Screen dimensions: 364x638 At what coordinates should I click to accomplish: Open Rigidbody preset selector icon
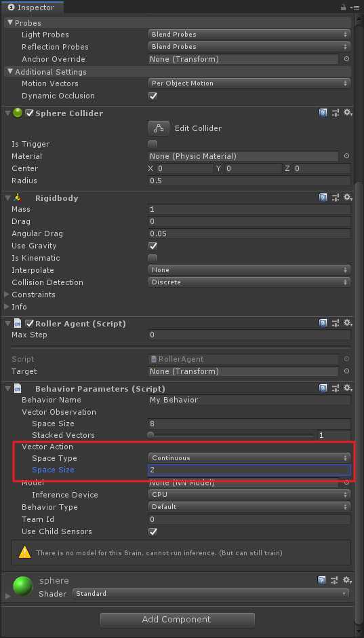pyautogui.click(x=335, y=198)
